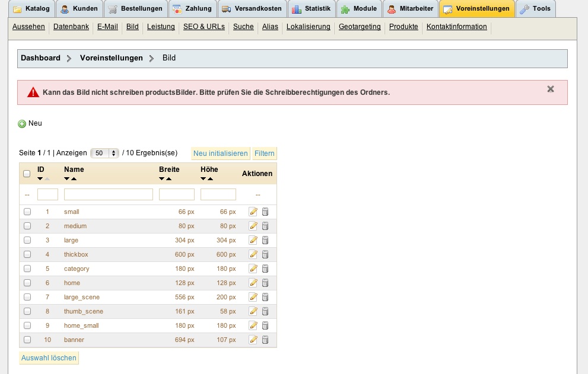Edit the banner image type

tap(253, 340)
